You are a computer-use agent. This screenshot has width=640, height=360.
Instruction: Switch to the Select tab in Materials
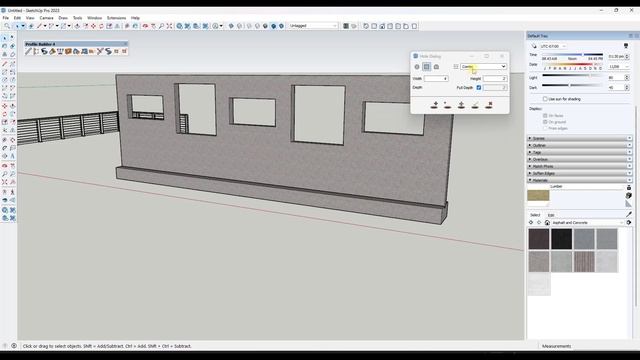pos(535,215)
